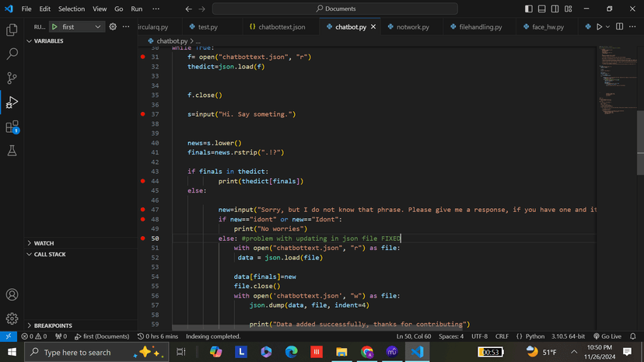Image resolution: width=644 pixels, height=362 pixels.
Task: Expand the WATCH section
Action: tap(44, 243)
